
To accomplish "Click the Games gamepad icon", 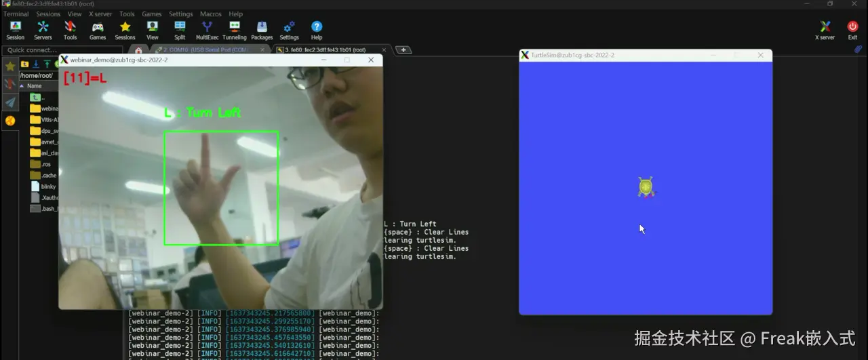I will point(98,31).
